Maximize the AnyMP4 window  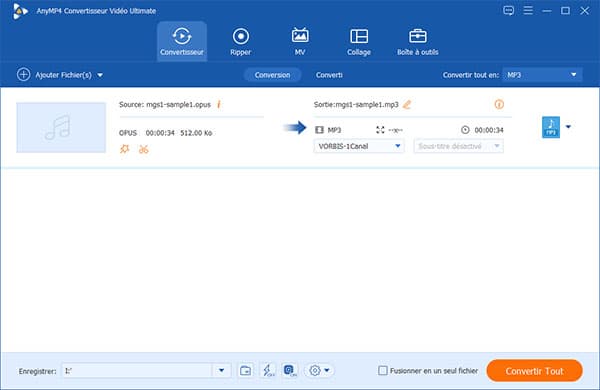click(x=565, y=11)
